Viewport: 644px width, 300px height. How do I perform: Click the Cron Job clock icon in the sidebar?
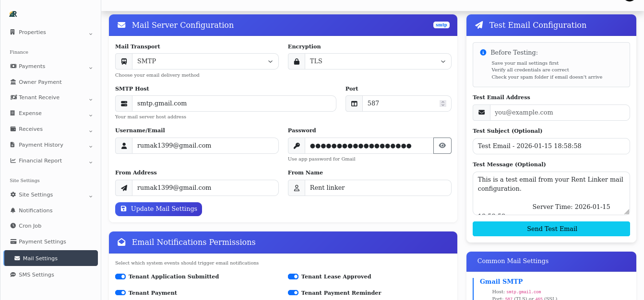[29, 226]
